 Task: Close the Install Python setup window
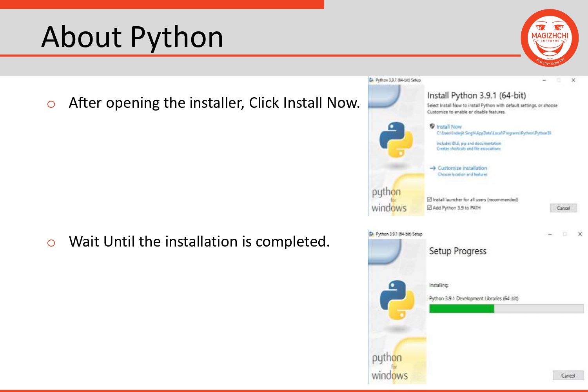coord(573,80)
